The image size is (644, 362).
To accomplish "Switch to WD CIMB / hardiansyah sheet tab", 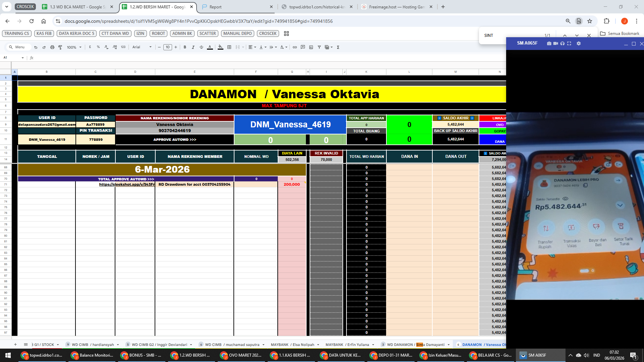I will (93, 345).
